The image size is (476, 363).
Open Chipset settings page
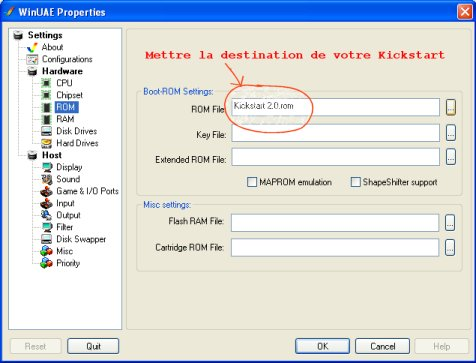pos(69,95)
